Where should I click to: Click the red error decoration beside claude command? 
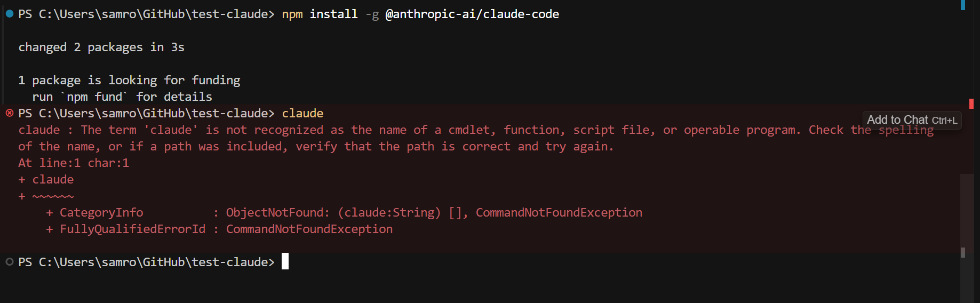[x=9, y=113]
